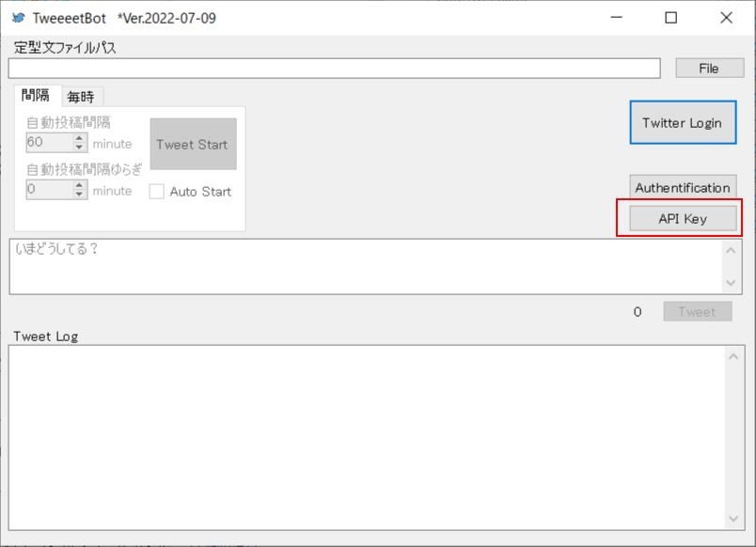The image size is (756, 547).
Task: Open the API Key settings button
Action: [683, 218]
